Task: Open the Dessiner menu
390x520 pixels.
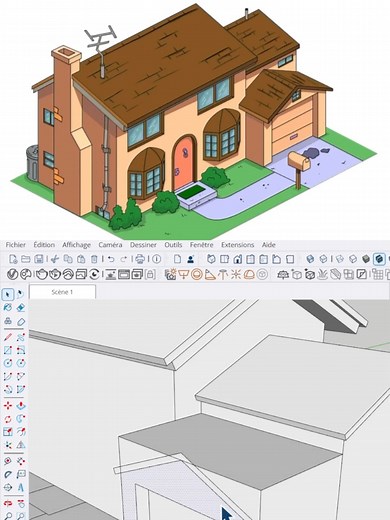Action: click(x=143, y=245)
